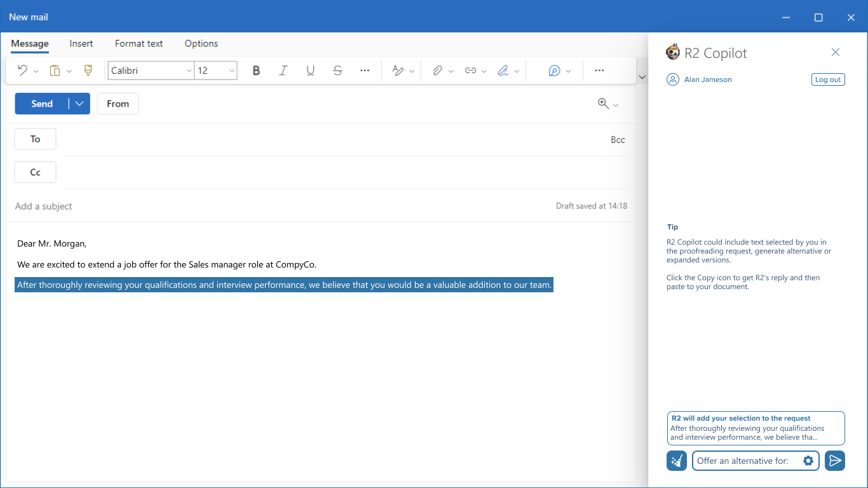The height and width of the screenshot is (488, 868).
Task: Click the Insert link icon
Action: pyautogui.click(x=470, y=71)
